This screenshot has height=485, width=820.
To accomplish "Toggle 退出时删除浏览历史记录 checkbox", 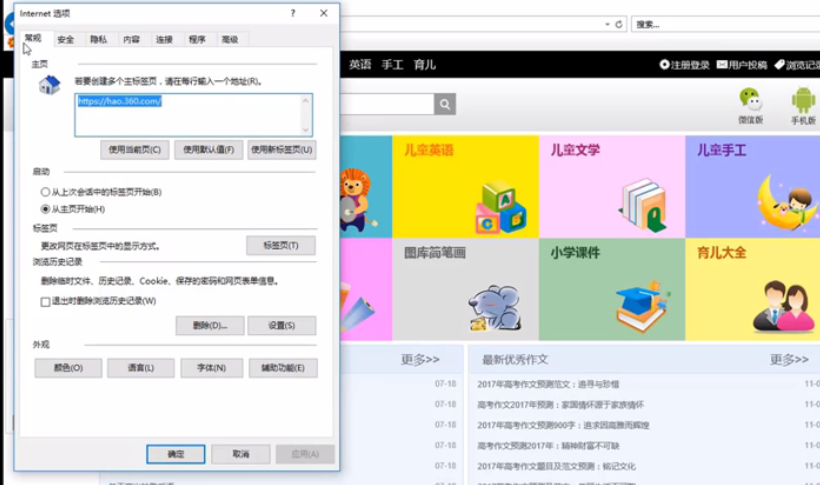I will [x=98, y=301].
